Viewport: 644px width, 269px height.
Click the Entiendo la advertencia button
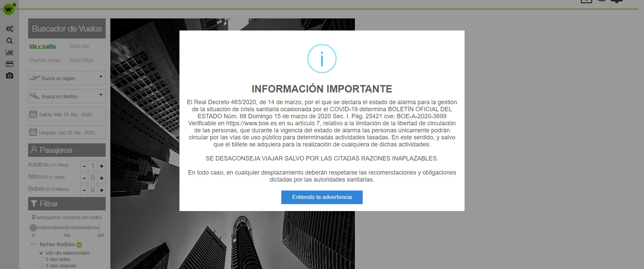click(x=322, y=197)
